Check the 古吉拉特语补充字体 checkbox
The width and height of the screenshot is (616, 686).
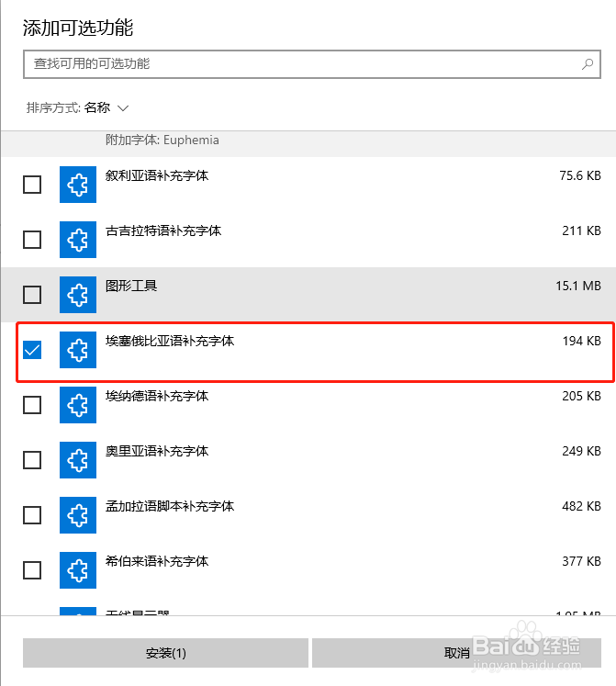click(32, 240)
